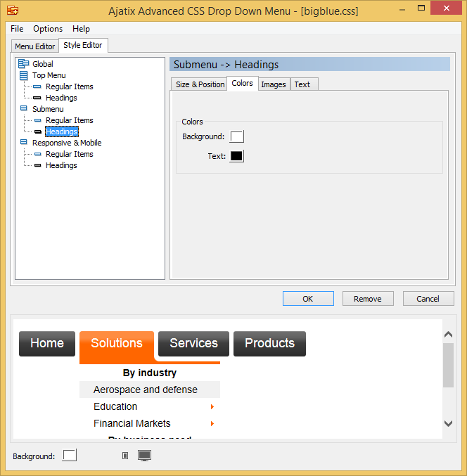This screenshot has height=476, width=467.
Task: Click Education item in preview submenu
Action: click(x=150, y=406)
